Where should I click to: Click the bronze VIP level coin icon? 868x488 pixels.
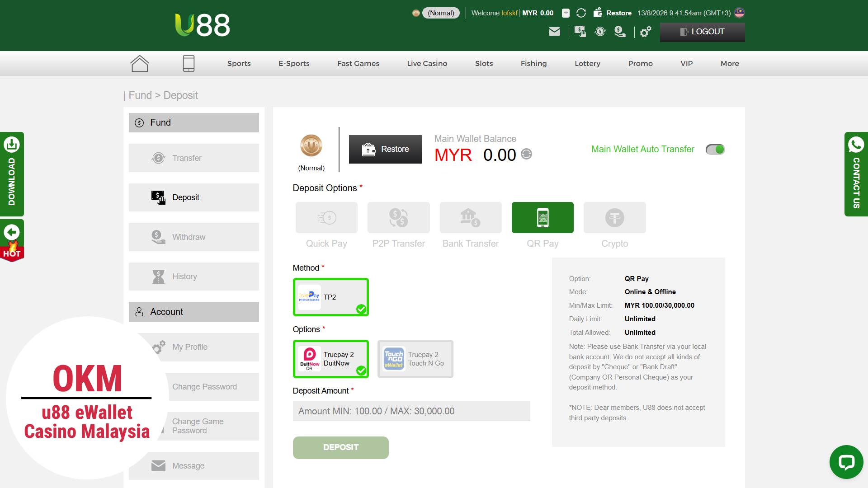click(311, 145)
